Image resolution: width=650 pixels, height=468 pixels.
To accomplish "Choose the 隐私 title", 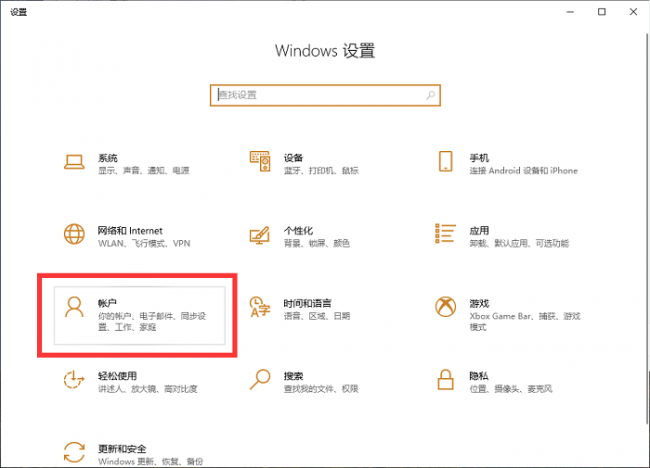I will tap(479, 376).
